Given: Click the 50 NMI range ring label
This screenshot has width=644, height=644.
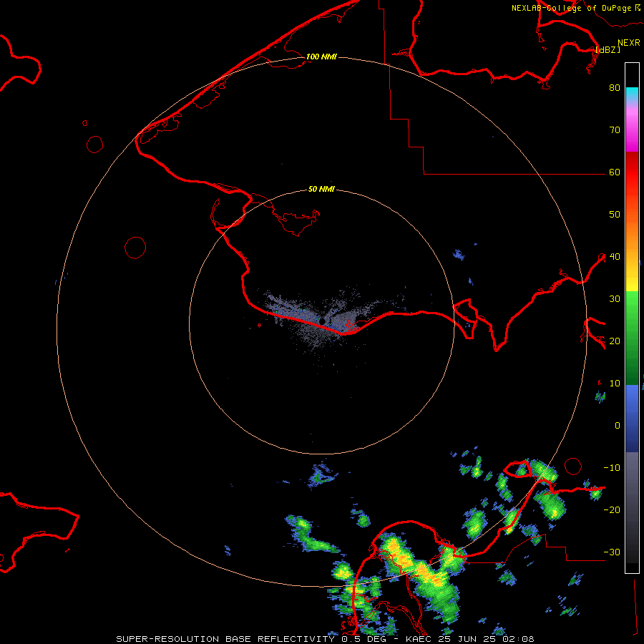Looking at the screenshot, I should click(321, 190).
